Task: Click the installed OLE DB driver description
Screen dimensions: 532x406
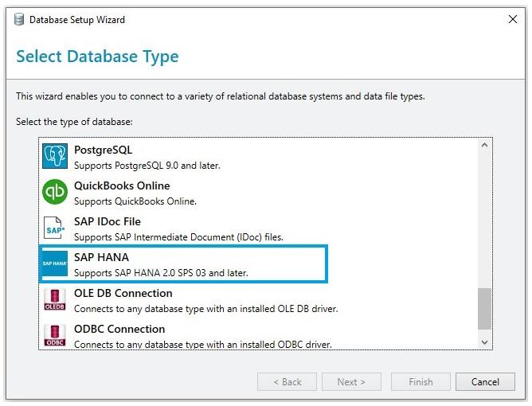Action: (x=206, y=309)
